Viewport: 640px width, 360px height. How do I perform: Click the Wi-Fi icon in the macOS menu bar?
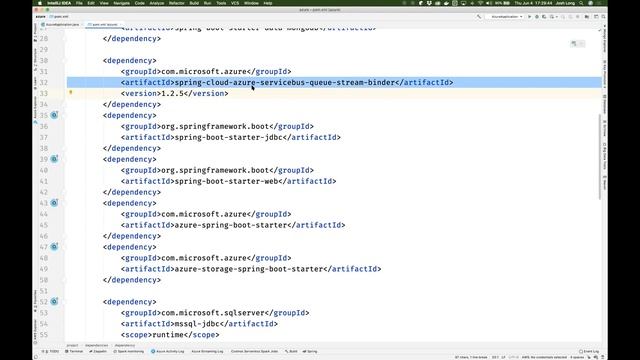point(480,3)
